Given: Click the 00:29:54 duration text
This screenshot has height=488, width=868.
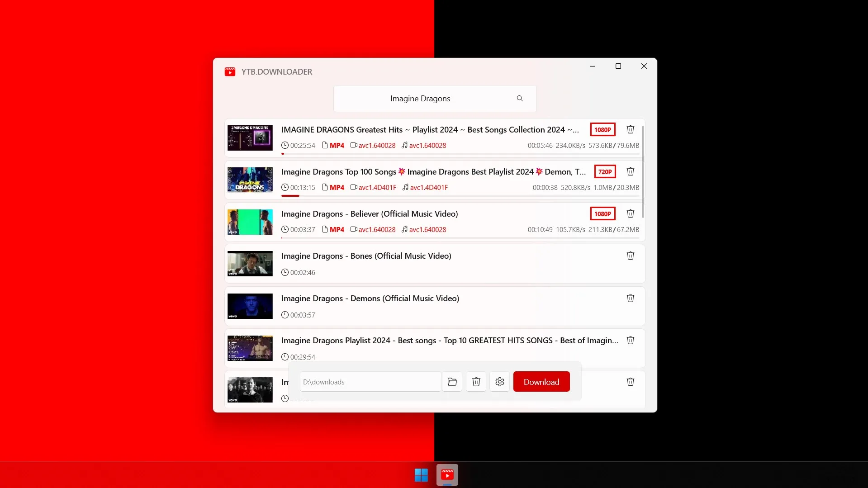Looking at the screenshot, I should click(x=303, y=357).
